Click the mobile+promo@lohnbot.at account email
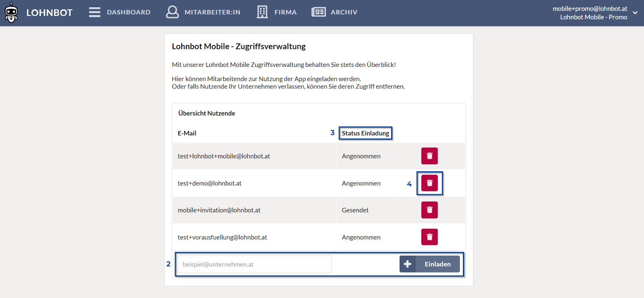 pos(590,8)
